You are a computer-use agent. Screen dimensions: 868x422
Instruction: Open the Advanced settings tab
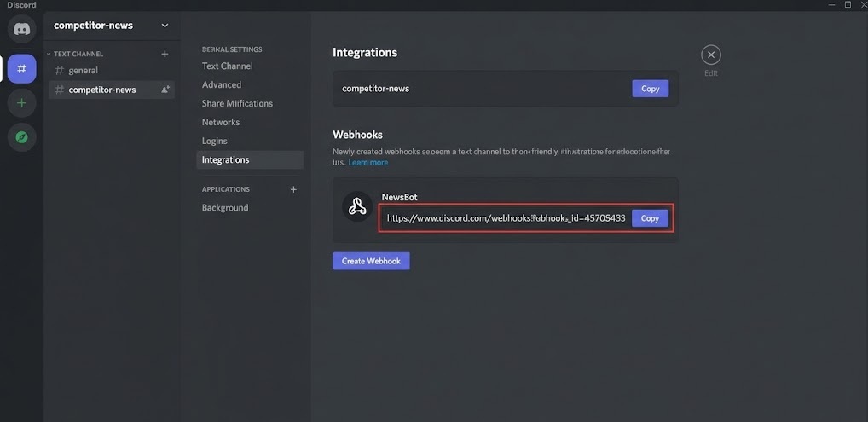[221, 85]
